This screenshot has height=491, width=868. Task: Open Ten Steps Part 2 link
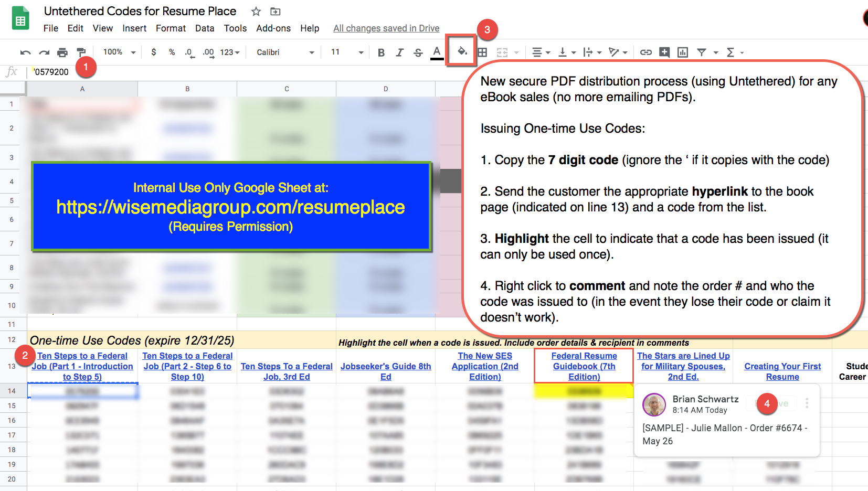(187, 366)
